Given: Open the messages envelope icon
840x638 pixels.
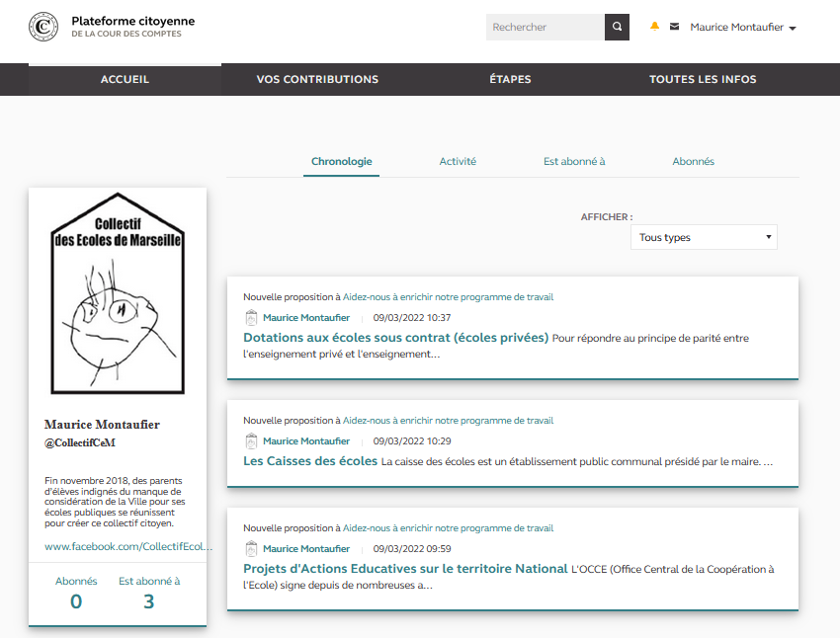Looking at the screenshot, I should tap(674, 27).
